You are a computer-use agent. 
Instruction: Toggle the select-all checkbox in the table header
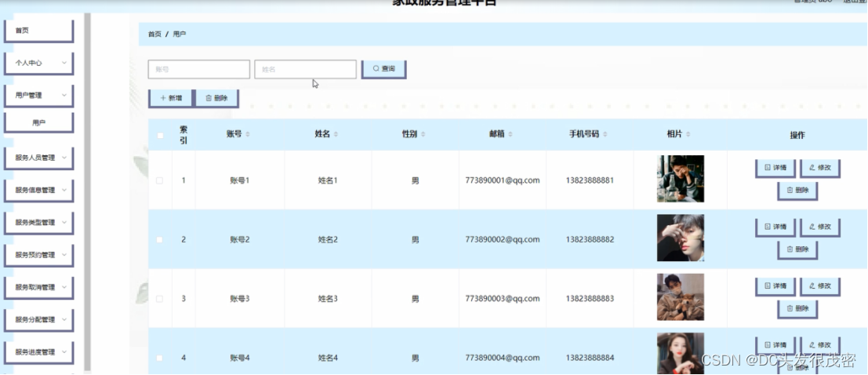(x=160, y=135)
